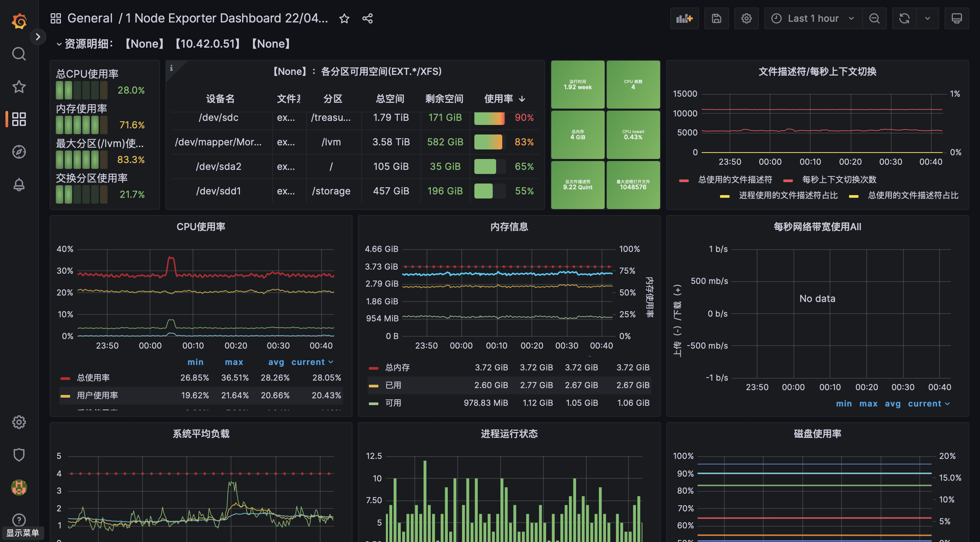Viewport: 980px width, 542px height.
Task: Open Alerting bell icon
Action: coord(19,185)
